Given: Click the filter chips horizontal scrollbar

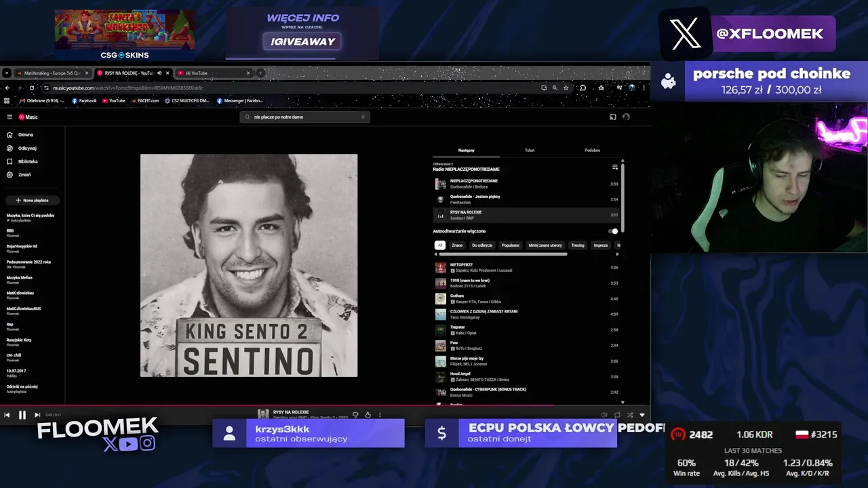Looking at the screenshot, I should (x=502, y=254).
